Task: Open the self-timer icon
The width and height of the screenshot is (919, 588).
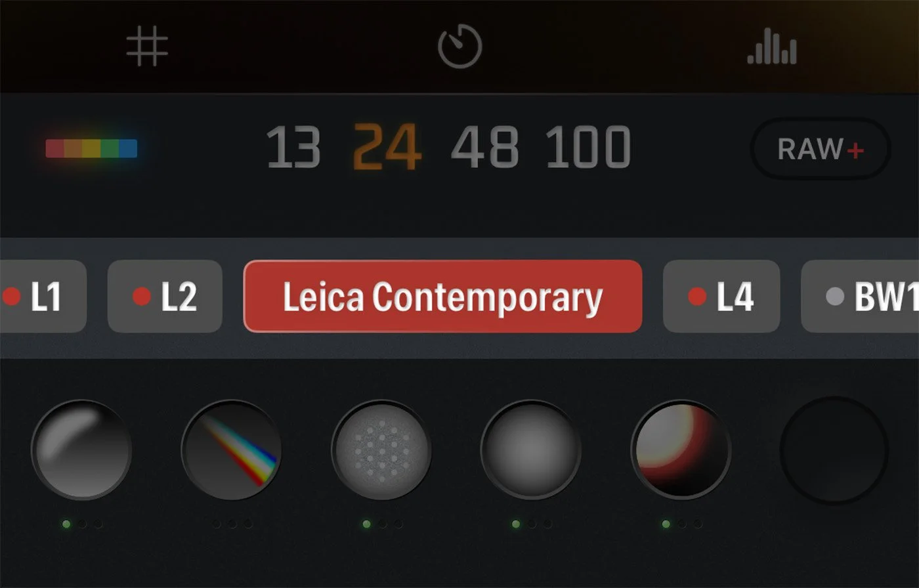Action: (460, 46)
